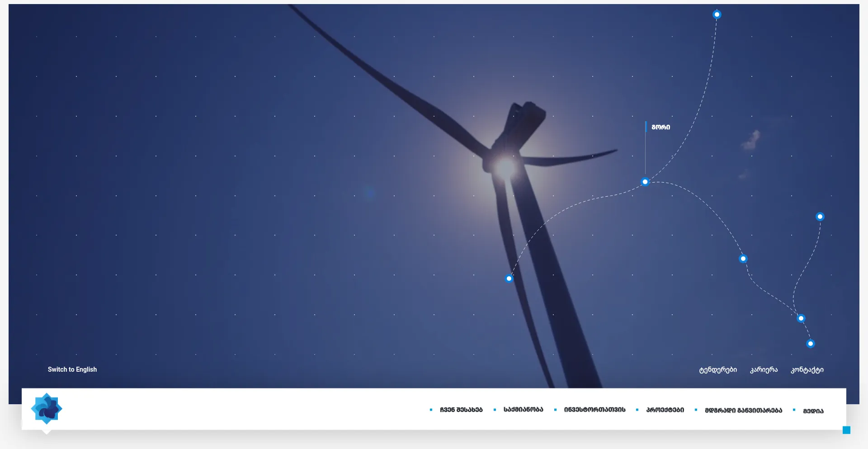Open the ინვესტორთათვის menu item
868x449 pixels.
tap(594, 410)
